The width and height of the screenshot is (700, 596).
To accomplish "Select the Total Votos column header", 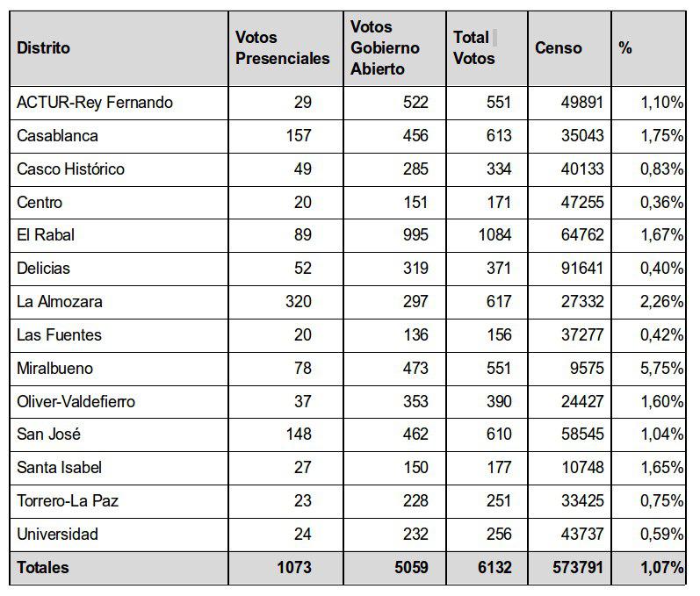I will coord(474,47).
